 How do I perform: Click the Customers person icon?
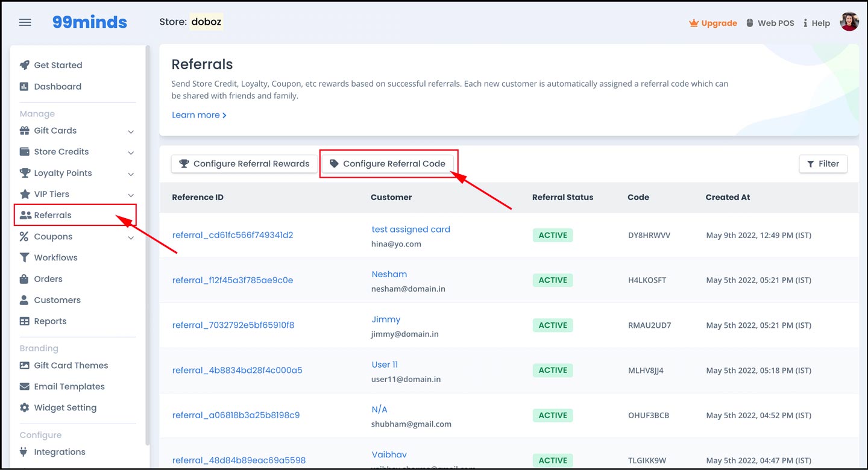point(24,299)
